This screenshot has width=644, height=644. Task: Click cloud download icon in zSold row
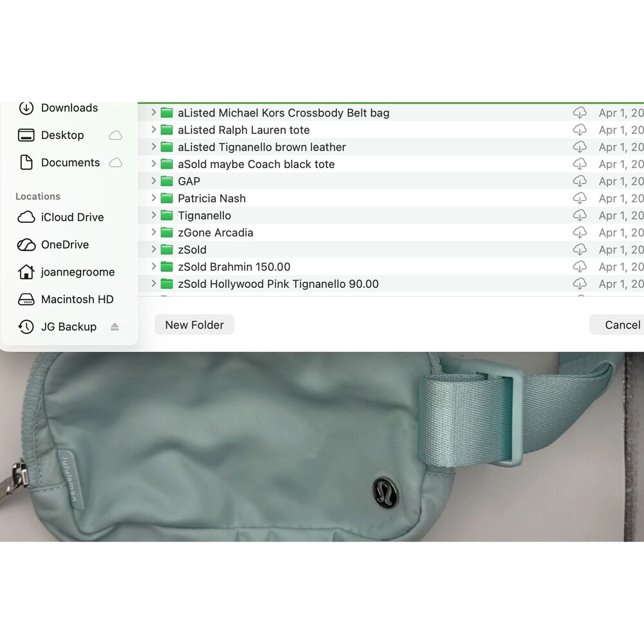[x=580, y=250]
